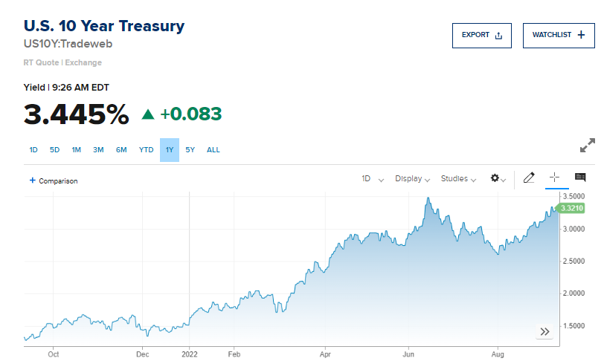Expand the Display dropdown
The width and height of the screenshot is (604, 364).
point(412,179)
